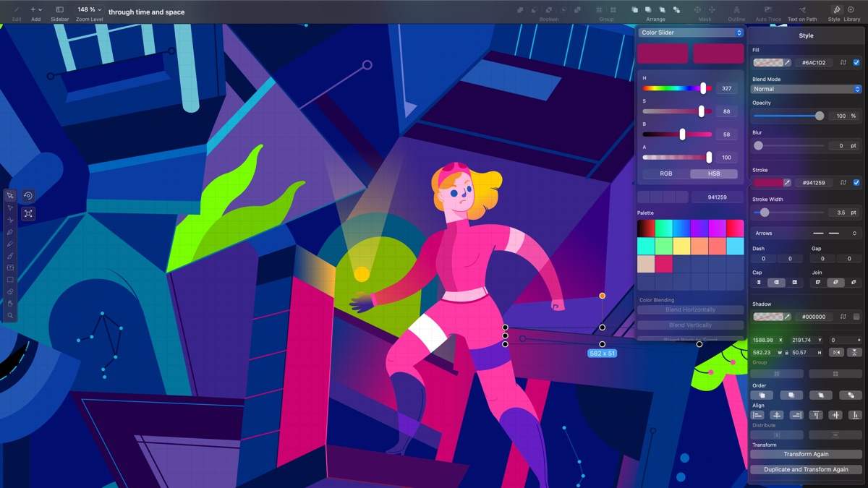Viewport: 868px width, 488px height.
Task: Switch color sliders to HSB mode
Action: coord(714,174)
